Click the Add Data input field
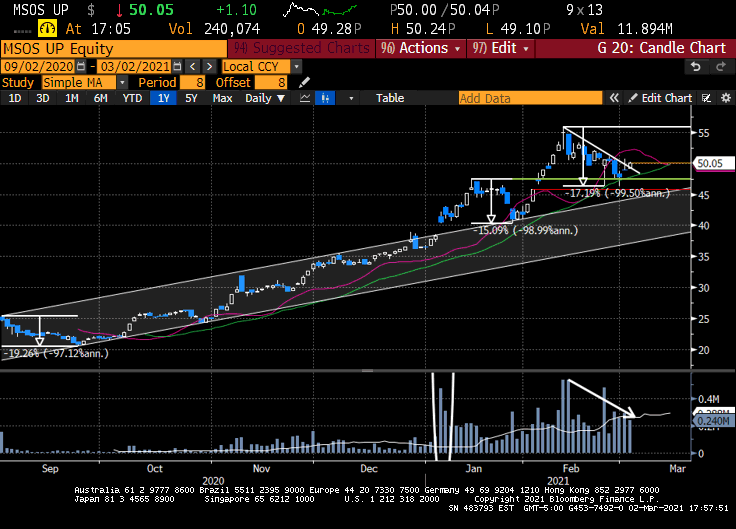736x529 pixels. (x=530, y=98)
